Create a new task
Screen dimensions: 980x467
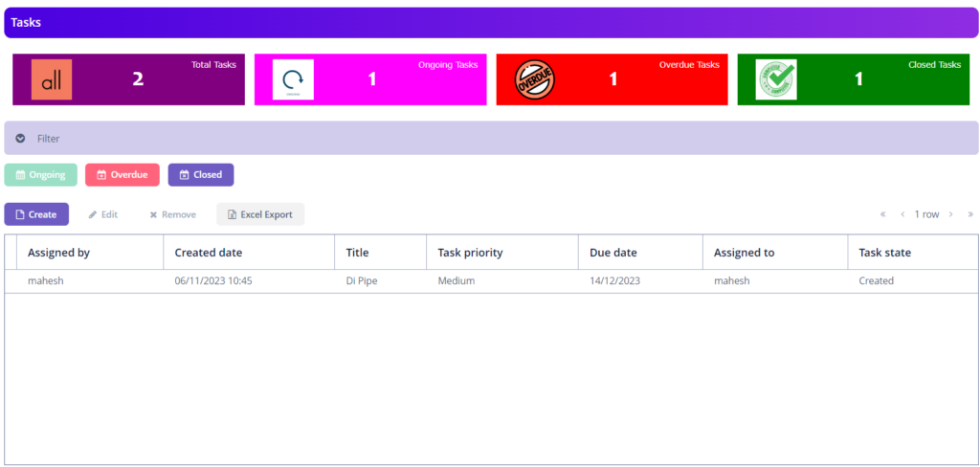coord(36,214)
